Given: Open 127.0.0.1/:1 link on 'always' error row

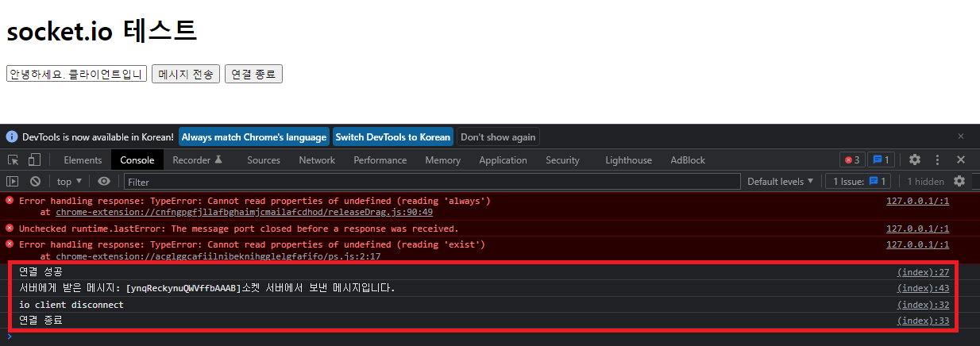Looking at the screenshot, I should 917,201.
